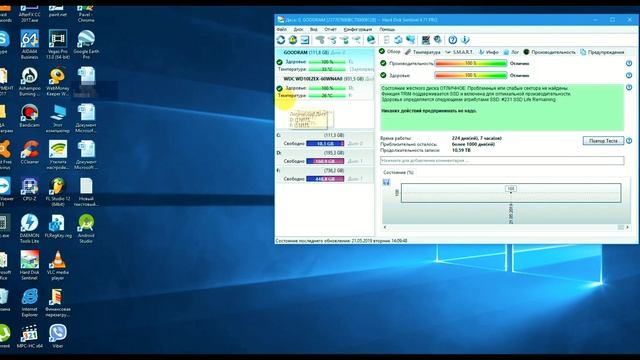Open Android Studio desktop shortcut
This screenshot has height=360, width=640.
click(x=86, y=229)
